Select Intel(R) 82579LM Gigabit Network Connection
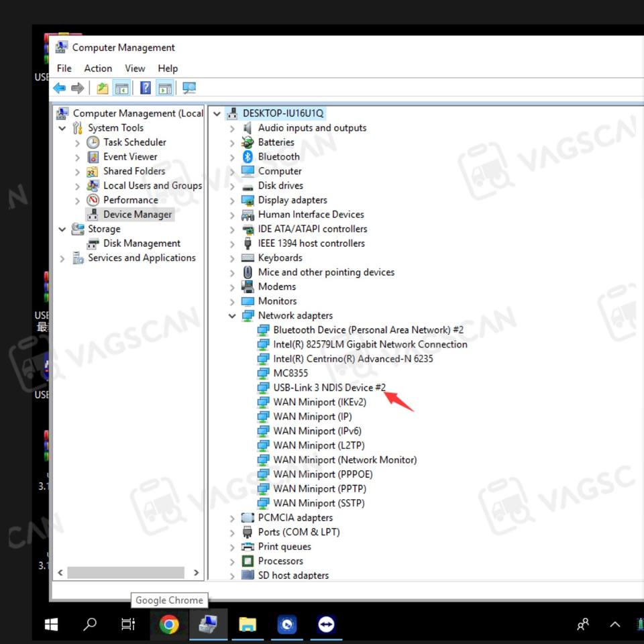 click(370, 345)
